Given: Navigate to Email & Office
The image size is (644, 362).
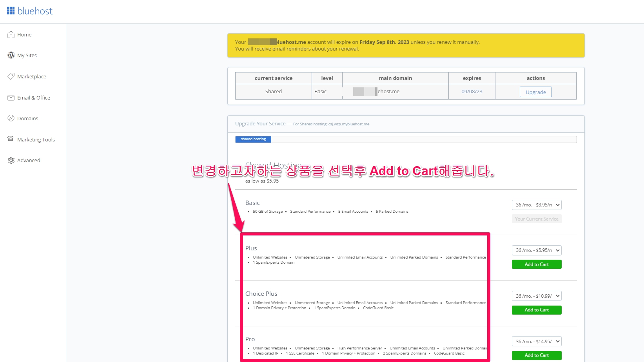Looking at the screenshot, I should [x=34, y=98].
